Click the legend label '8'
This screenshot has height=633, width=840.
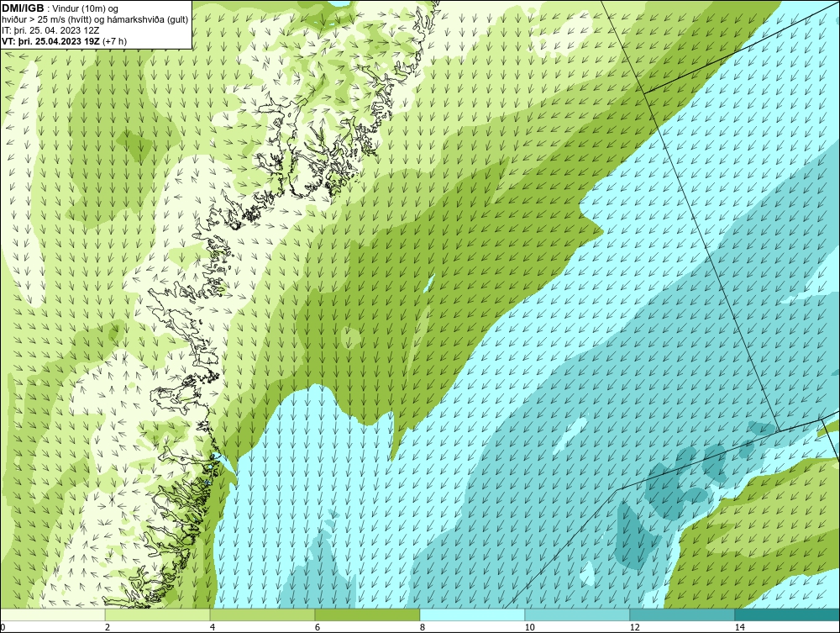423,627
